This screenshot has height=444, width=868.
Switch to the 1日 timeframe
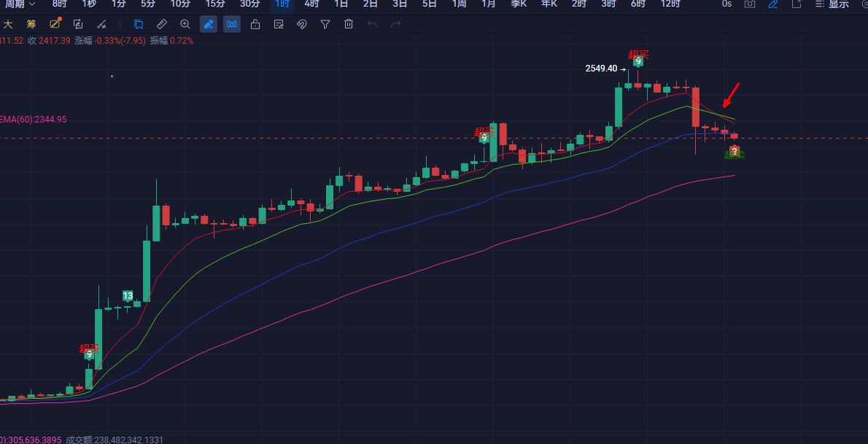click(x=341, y=4)
